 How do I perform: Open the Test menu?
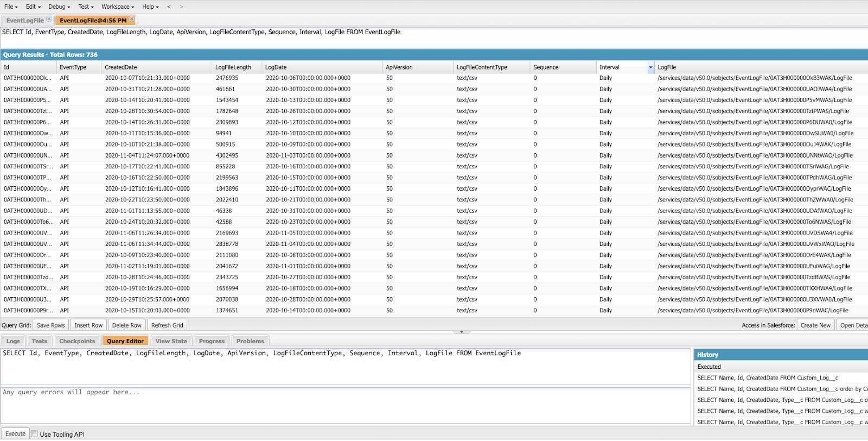coord(86,7)
